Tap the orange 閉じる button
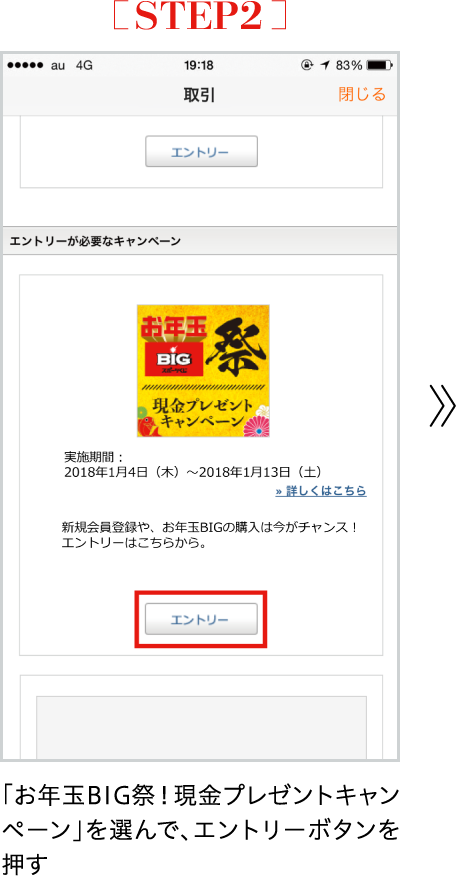 point(362,94)
